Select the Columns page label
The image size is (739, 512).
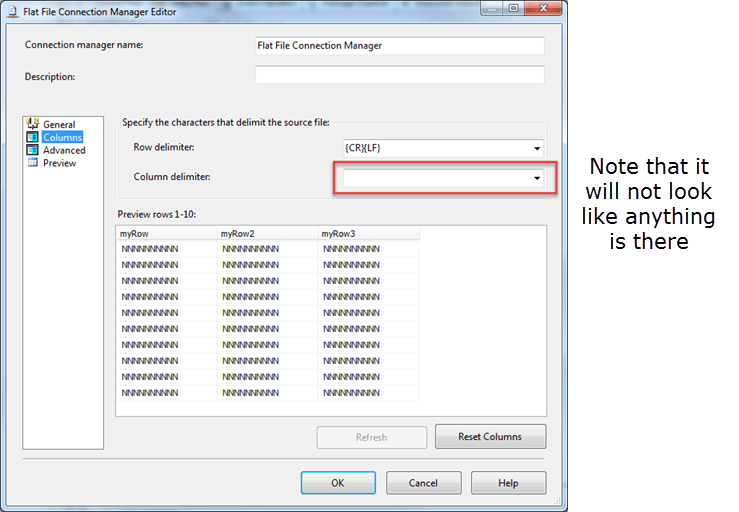click(62, 137)
